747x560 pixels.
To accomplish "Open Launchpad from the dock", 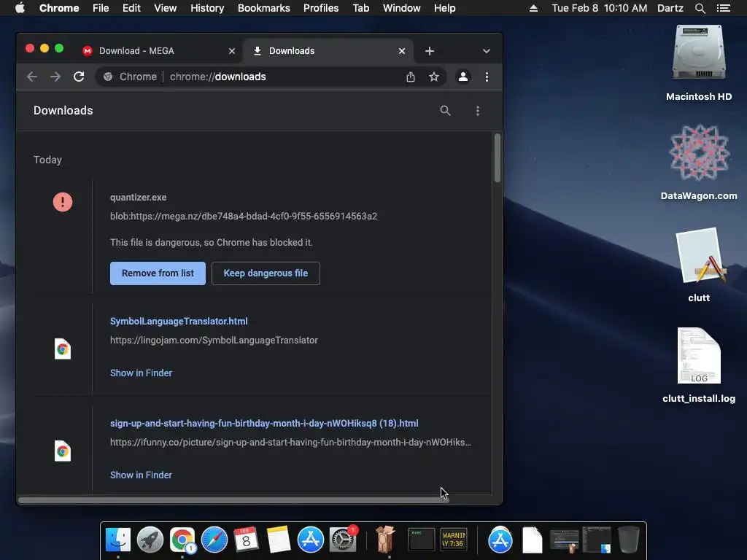I will tap(150, 540).
